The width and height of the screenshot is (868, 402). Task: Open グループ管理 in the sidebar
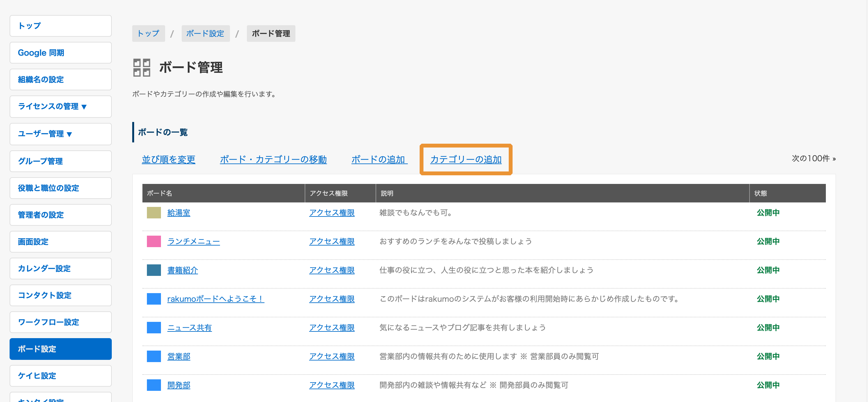point(61,161)
